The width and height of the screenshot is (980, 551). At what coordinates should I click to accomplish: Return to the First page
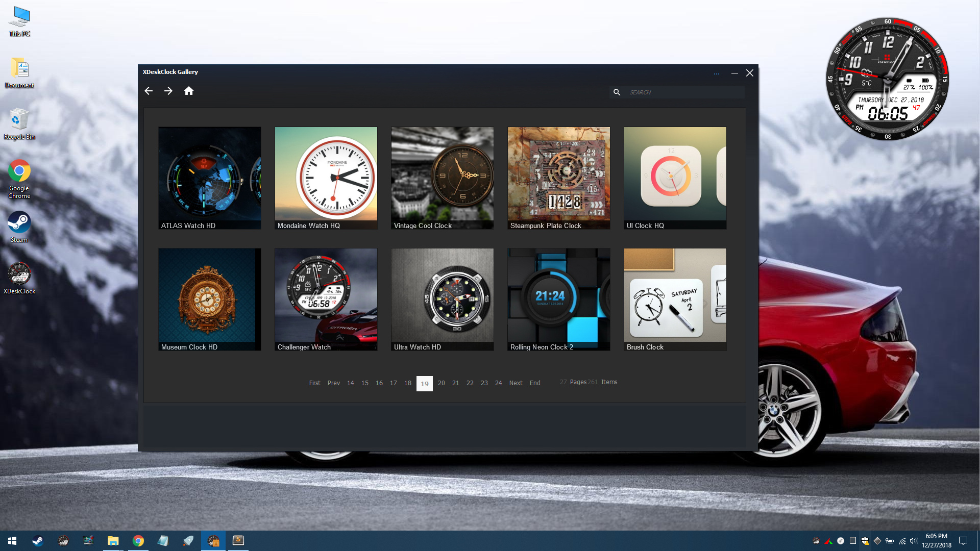pos(314,383)
